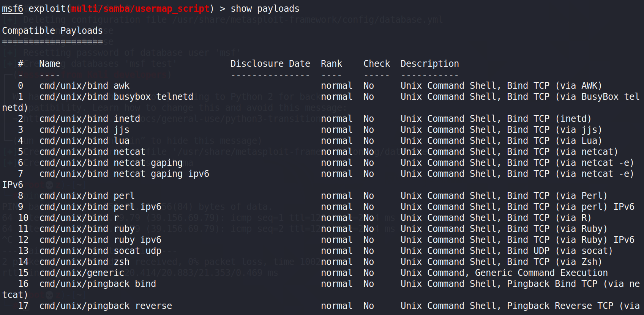Click the wrapped 'IPv6' line text
The image size is (644, 315).
click(x=13, y=185)
